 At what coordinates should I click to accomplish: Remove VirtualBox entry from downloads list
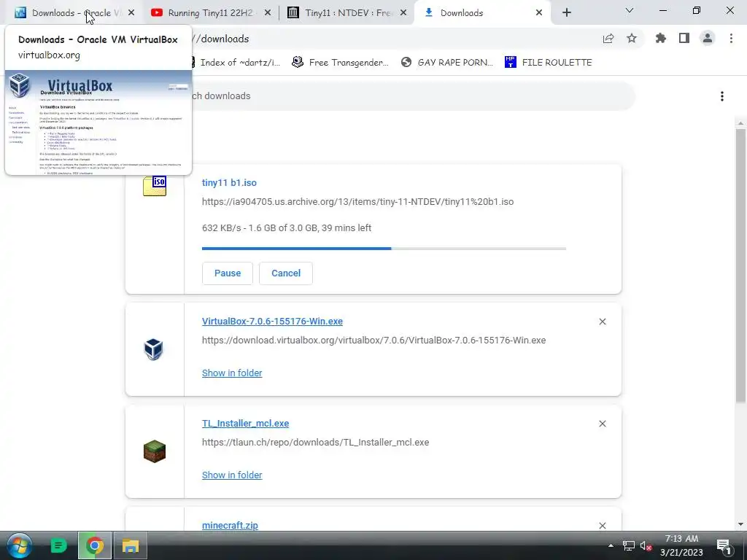click(x=602, y=322)
